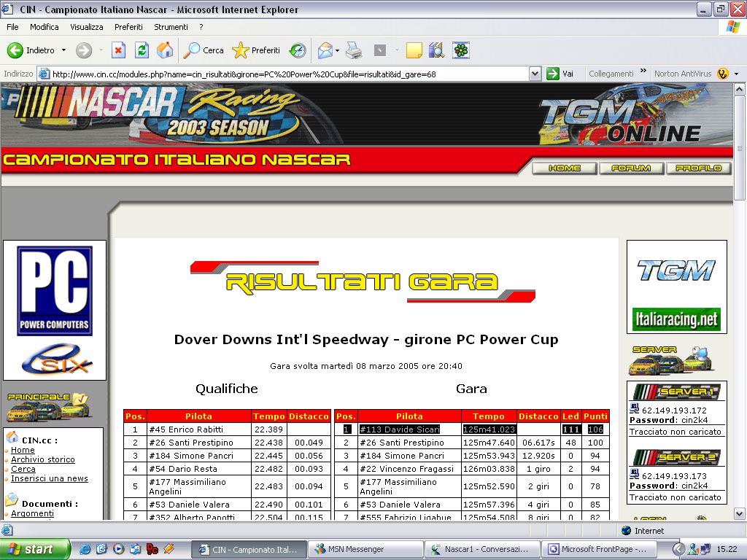Click the TGM logo in right sidebar
This screenshot has height=560, width=747.
676,271
